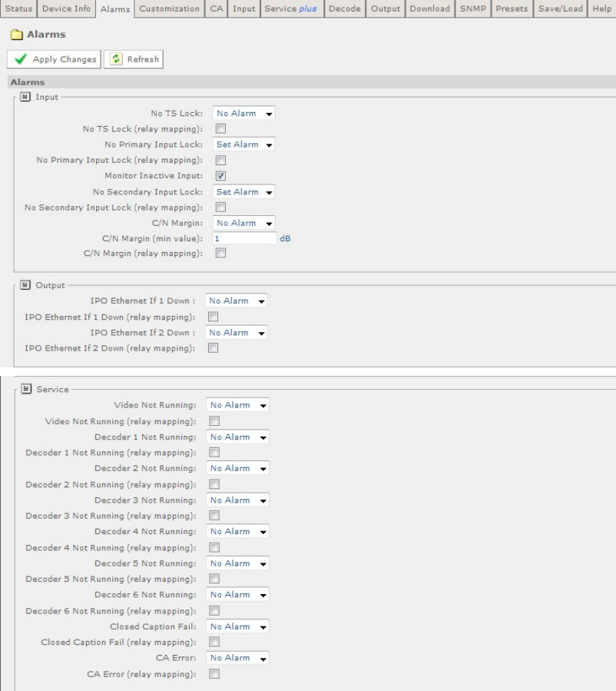Open the Closed Caption Fail dropdown
The width and height of the screenshot is (616, 691).
click(x=238, y=626)
